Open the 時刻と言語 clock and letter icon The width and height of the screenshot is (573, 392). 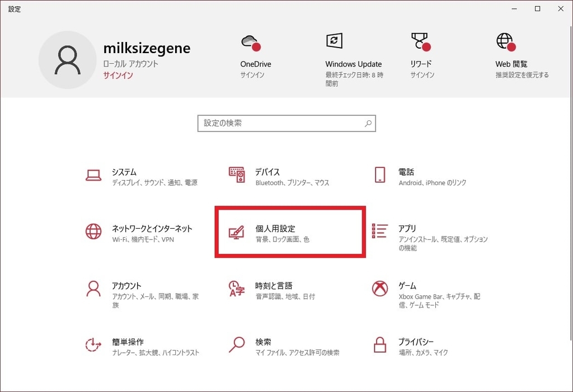point(237,289)
